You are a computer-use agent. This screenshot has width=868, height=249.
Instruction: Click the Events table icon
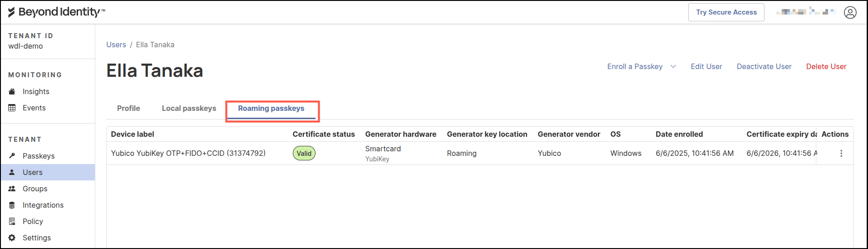tap(12, 108)
